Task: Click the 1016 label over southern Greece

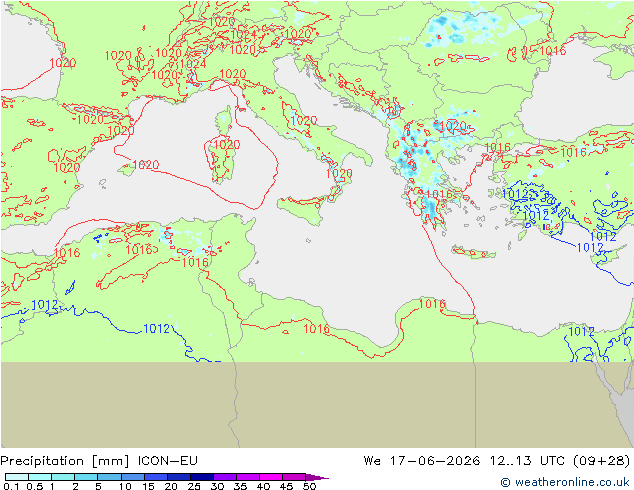Action: coord(439,194)
